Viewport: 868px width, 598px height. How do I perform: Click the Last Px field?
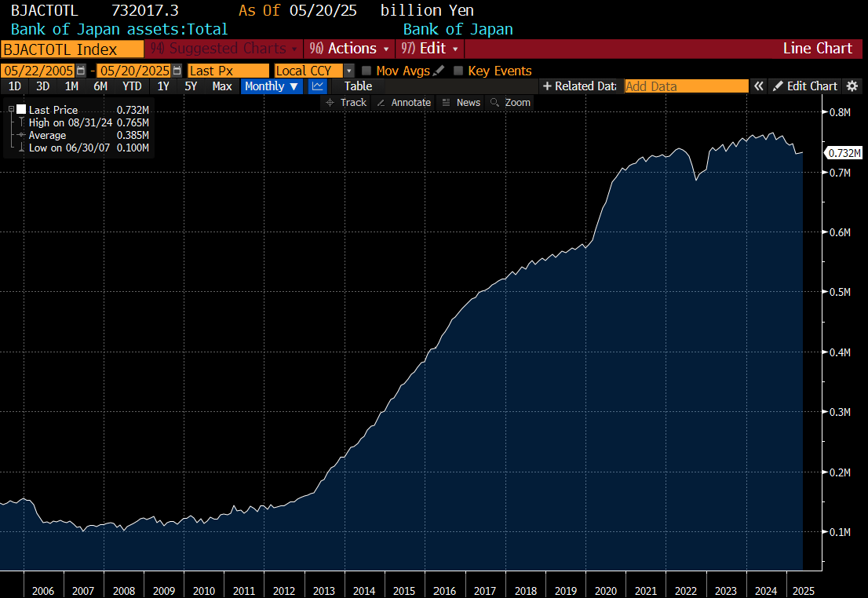[228, 71]
